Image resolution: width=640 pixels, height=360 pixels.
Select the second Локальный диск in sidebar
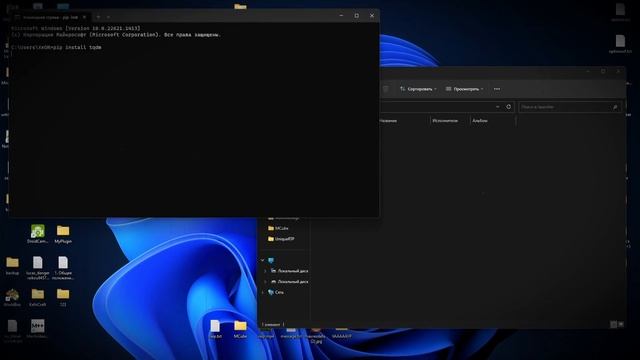289,282
